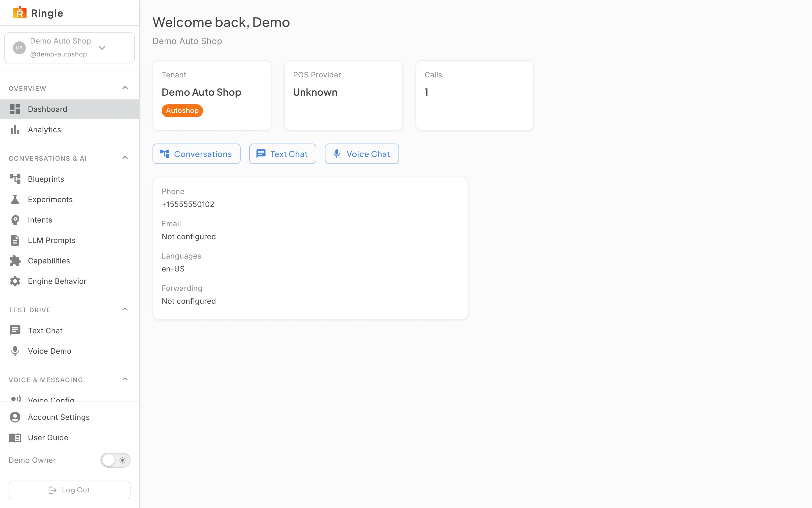Click the sidebar Text Chat message icon
Screen dimensions: 812x508
click(x=15, y=331)
